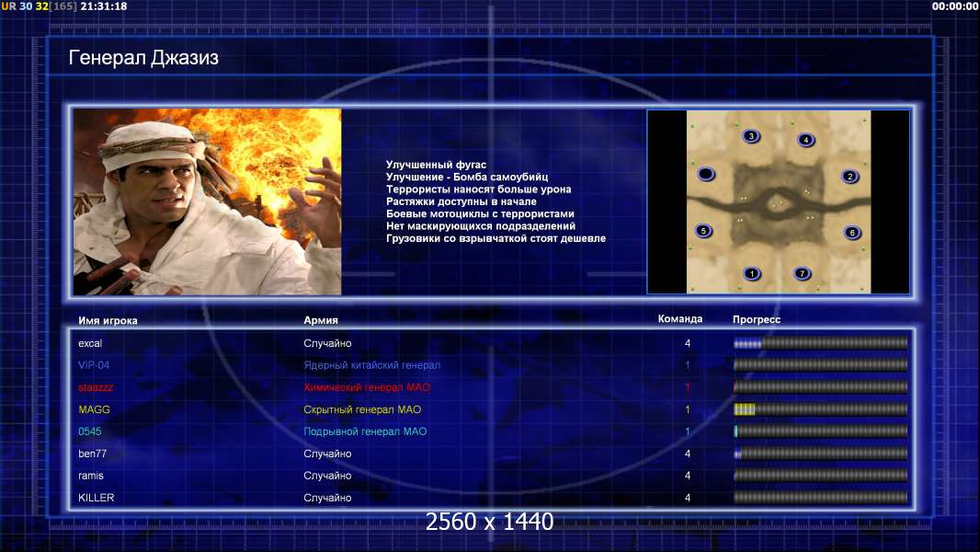Click 'Ядерный китайский генерал' army text
This screenshot has height=552, width=980.
point(372,365)
